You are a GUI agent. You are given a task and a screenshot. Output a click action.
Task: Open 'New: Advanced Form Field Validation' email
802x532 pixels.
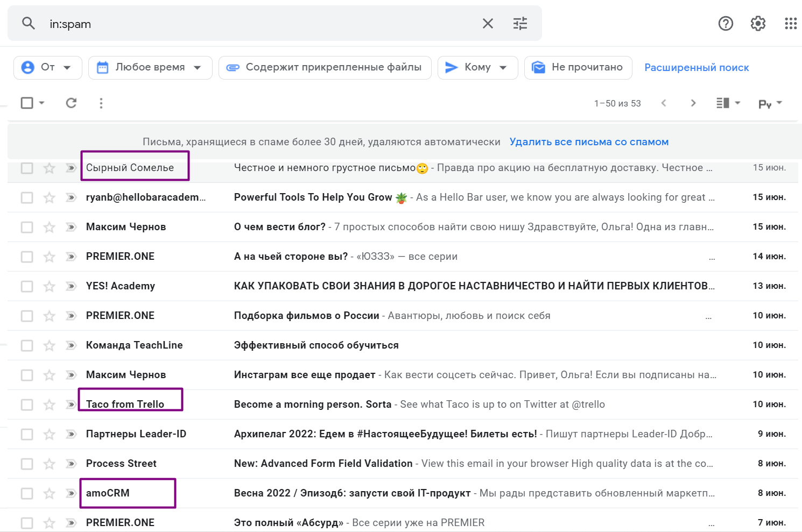[x=323, y=464]
